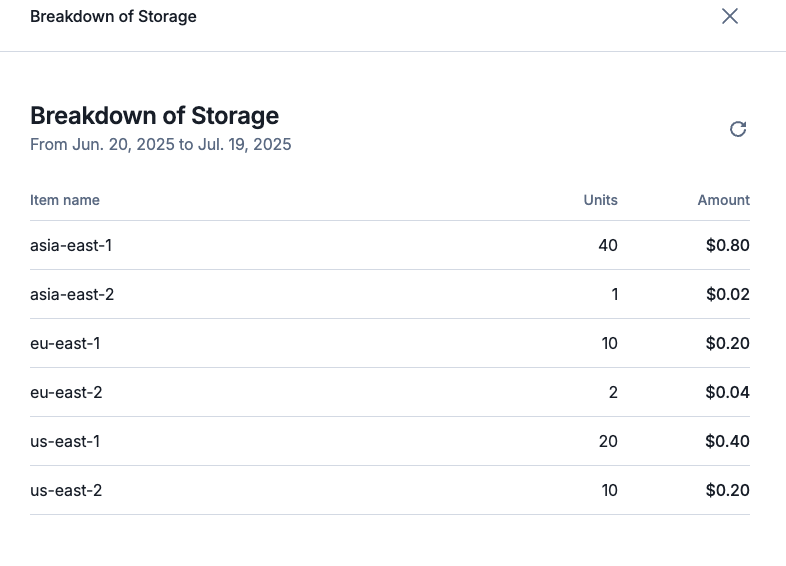Close the Breakdown of Storage dialog
Screen dimensions: 786x566
pos(730,16)
